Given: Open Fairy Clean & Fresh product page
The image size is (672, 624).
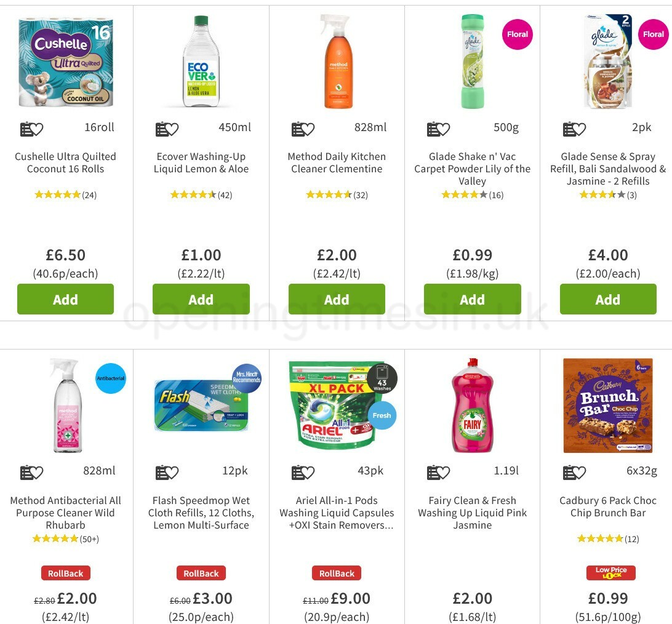Looking at the screenshot, I should coord(472,513).
